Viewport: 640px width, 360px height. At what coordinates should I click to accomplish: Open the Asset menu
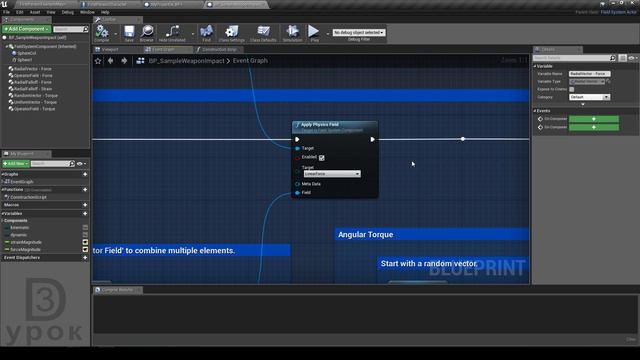(35, 12)
